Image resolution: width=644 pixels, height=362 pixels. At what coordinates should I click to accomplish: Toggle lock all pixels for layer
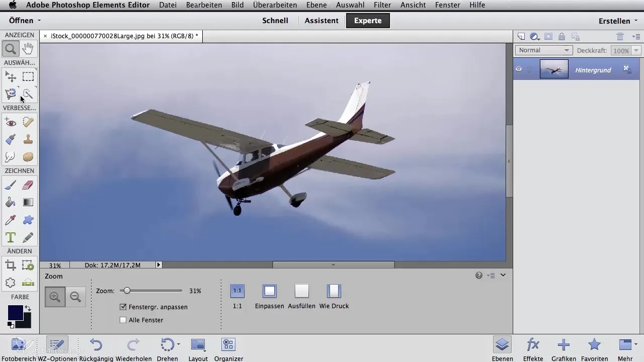click(x=561, y=37)
